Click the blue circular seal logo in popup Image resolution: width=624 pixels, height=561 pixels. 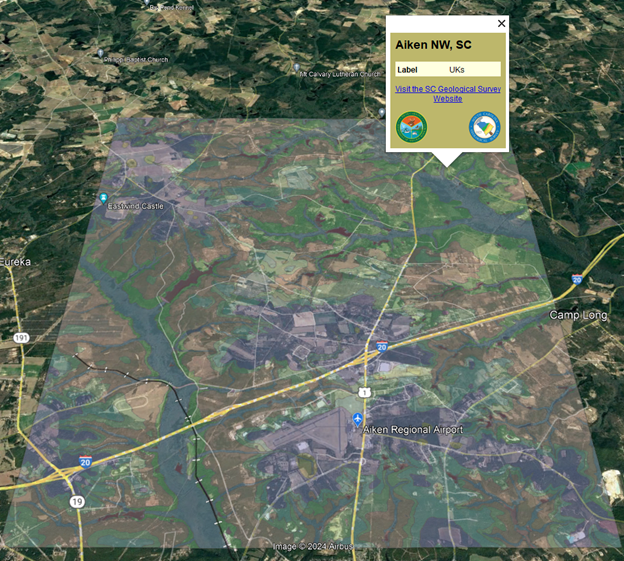484,126
